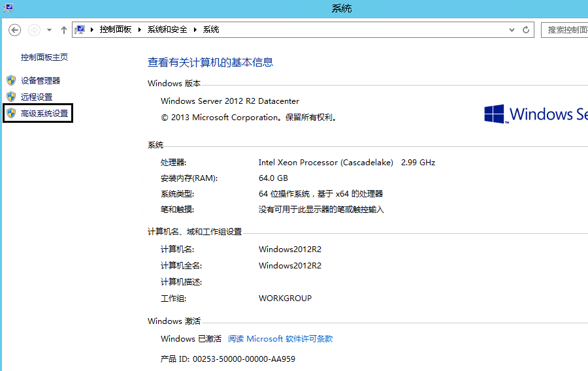Refresh the page with the refresh icon

[526, 29]
